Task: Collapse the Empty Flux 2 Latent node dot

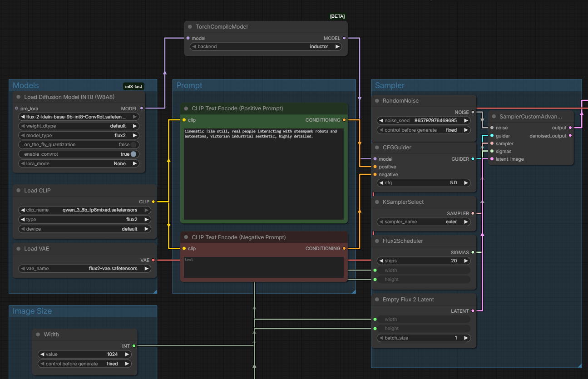Action: (x=377, y=300)
